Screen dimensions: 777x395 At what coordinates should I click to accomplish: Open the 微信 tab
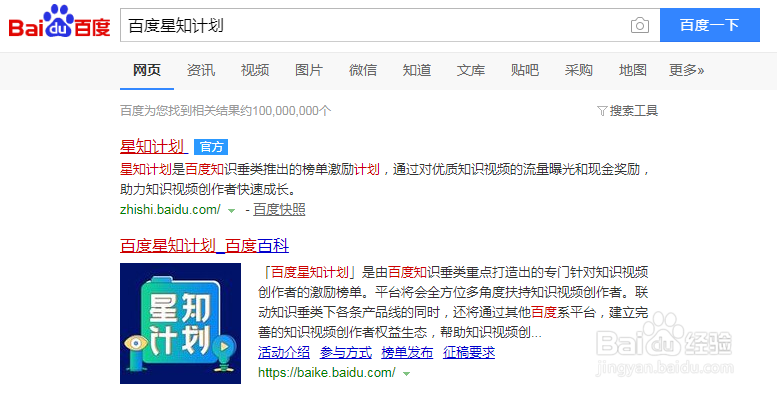(363, 70)
